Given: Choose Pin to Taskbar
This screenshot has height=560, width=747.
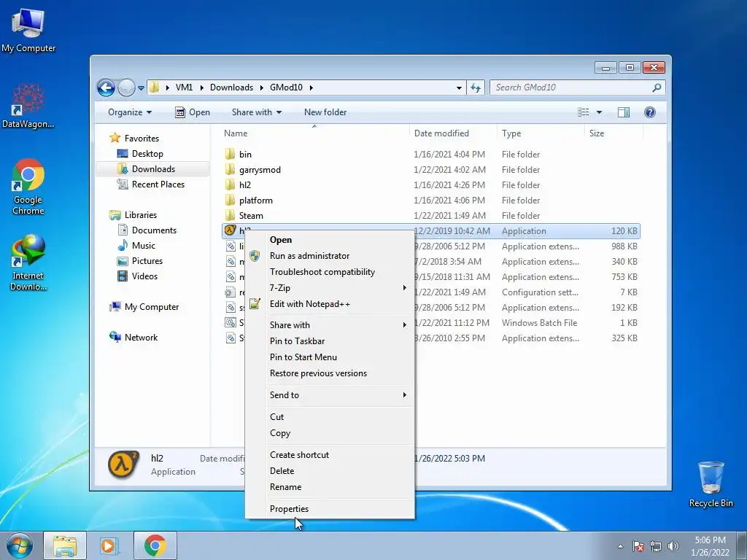Looking at the screenshot, I should 330,341.
